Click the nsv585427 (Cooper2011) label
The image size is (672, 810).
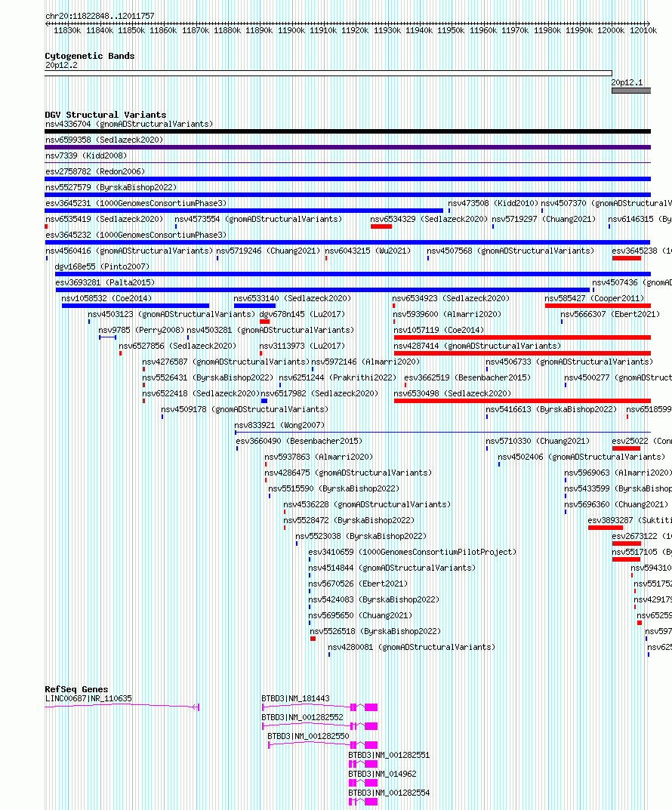click(x=594, y=298)
